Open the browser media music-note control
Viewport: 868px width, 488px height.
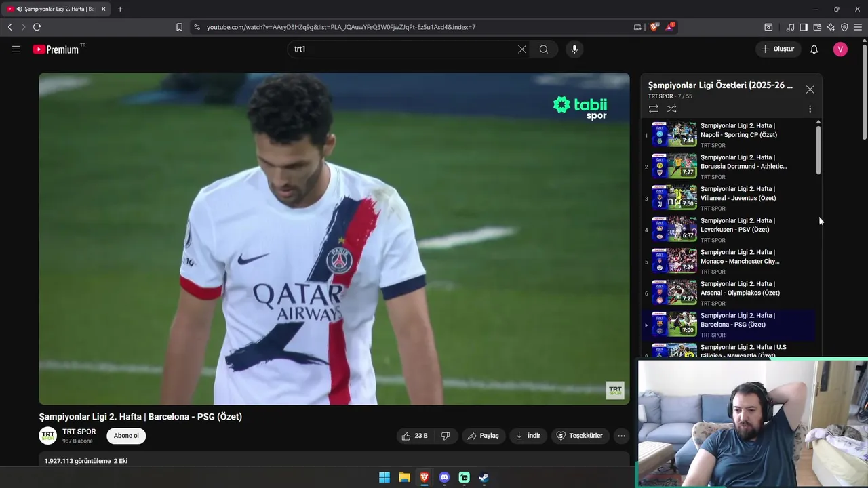790,27
